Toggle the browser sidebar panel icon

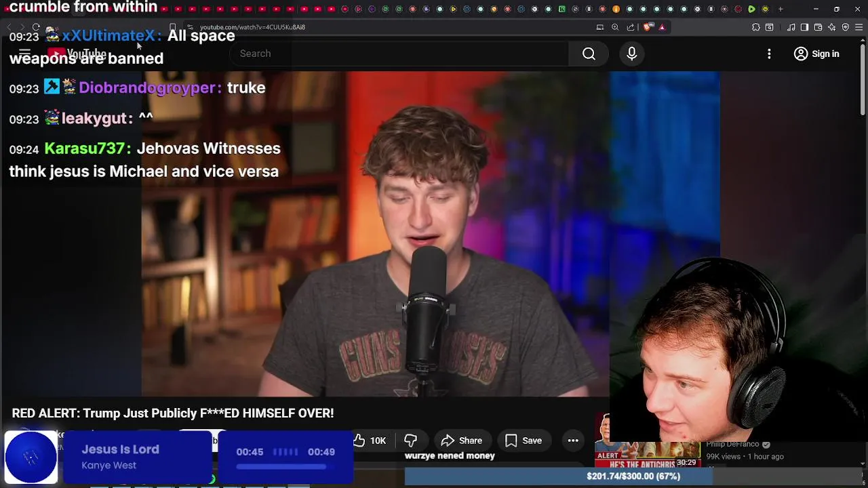point(804,27)
